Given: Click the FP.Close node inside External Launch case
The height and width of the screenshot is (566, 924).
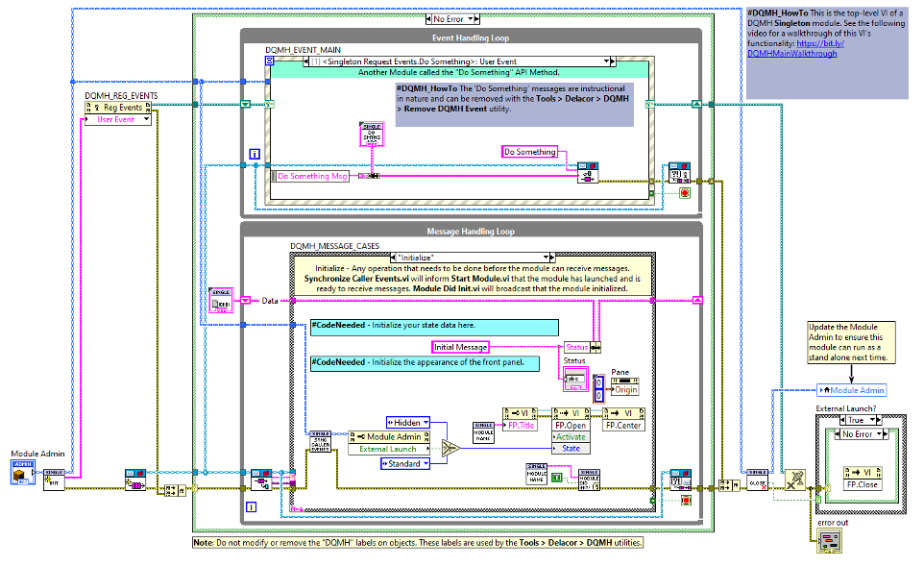Looking at the screenshot, I should pyautogui.click(x=863, y=479).
